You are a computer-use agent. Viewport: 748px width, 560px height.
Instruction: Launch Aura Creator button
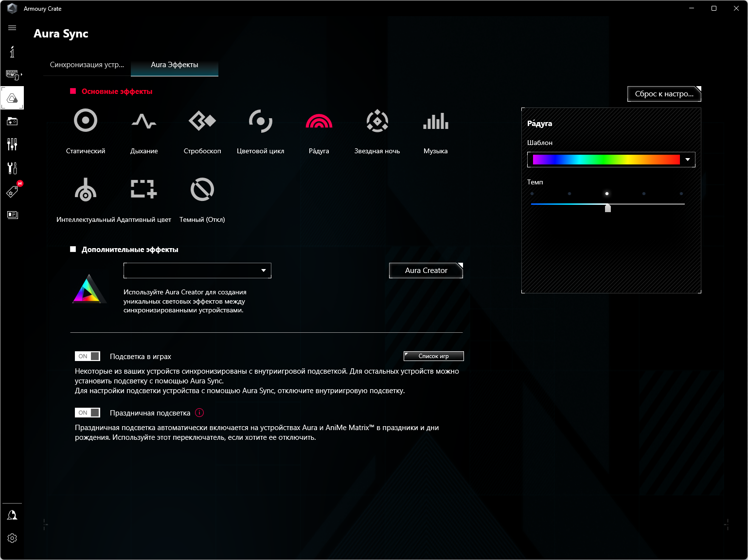pos(426,271)
